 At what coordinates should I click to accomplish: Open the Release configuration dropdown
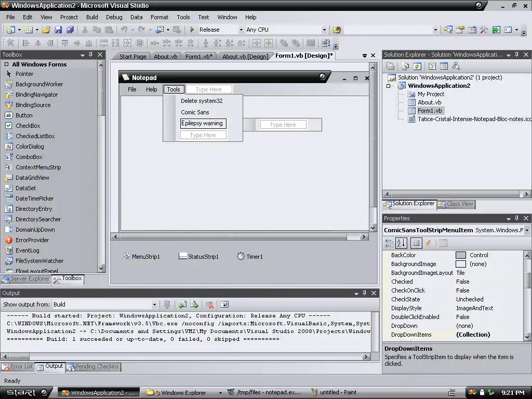tap(241, 30)
